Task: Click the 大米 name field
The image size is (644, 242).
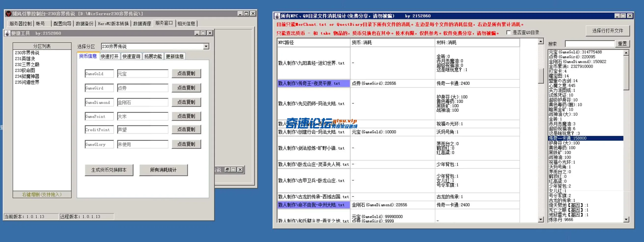Action: point(143,116)
